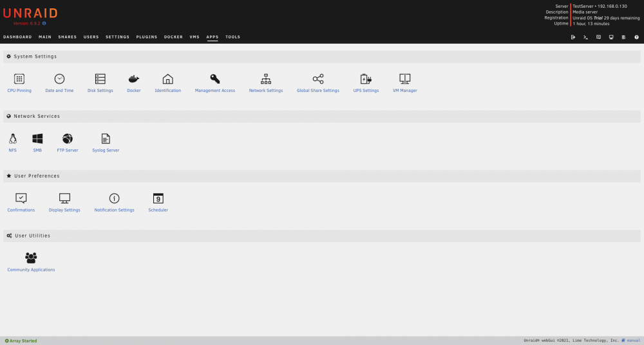Image resolution: width=644 pixels, height=345 pixels.
Task: Click the 'Media server' description text
Action: (x=585, y=12)
